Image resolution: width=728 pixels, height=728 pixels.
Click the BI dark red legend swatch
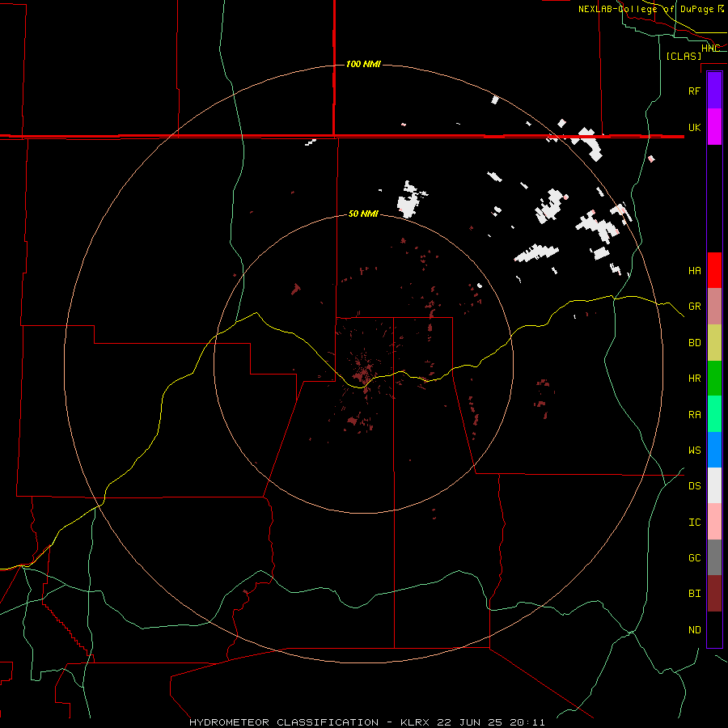tap(714, 594)
